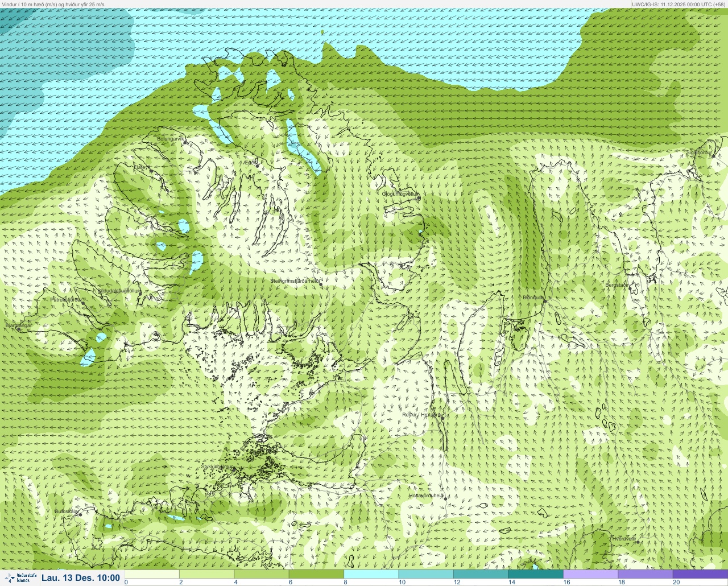Select the above-20 m/s violet legend swatch
Screen dimensions: 728x586
pos(700,574)
